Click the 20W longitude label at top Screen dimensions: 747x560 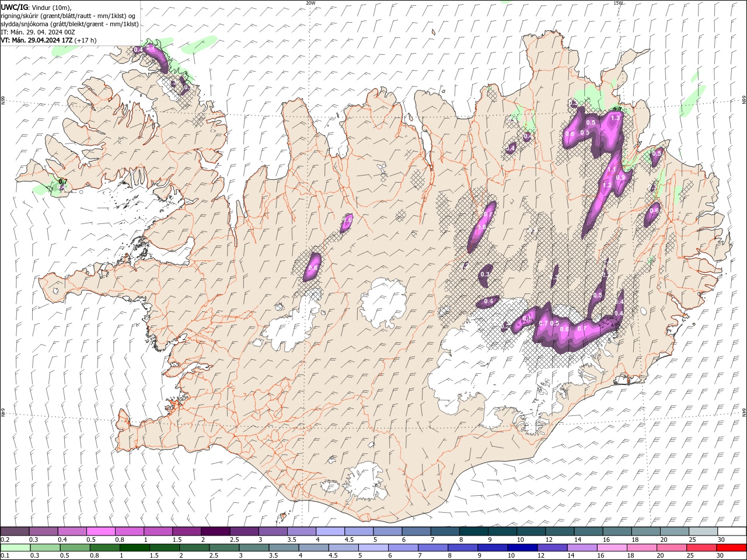(310, 3)
